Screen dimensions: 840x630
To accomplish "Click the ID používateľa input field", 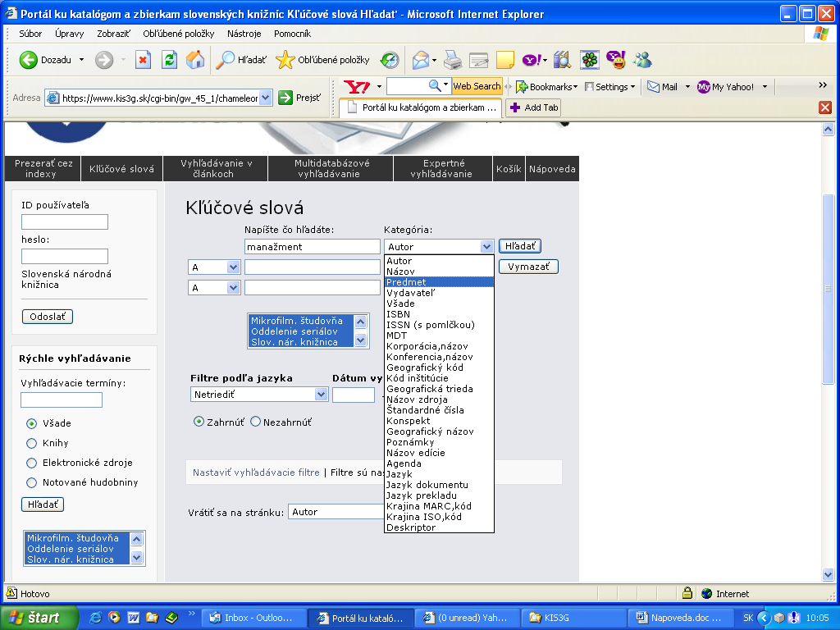I will point(65,222).
